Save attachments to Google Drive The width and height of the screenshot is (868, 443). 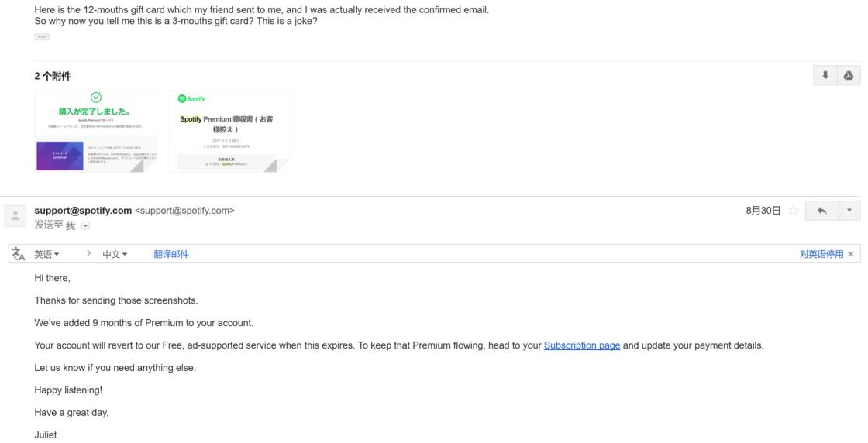coord(849,75)
